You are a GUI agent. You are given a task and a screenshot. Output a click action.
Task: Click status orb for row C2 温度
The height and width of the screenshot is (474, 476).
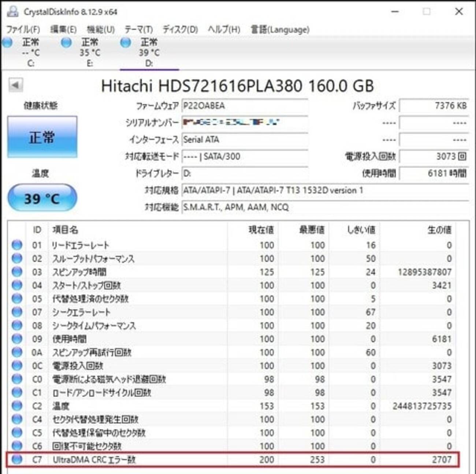[17, 406]
